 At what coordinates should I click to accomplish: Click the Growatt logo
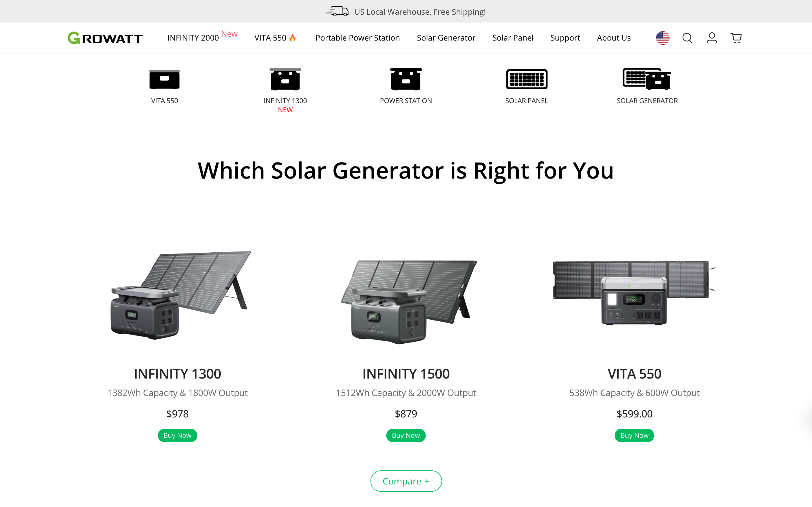105,38
